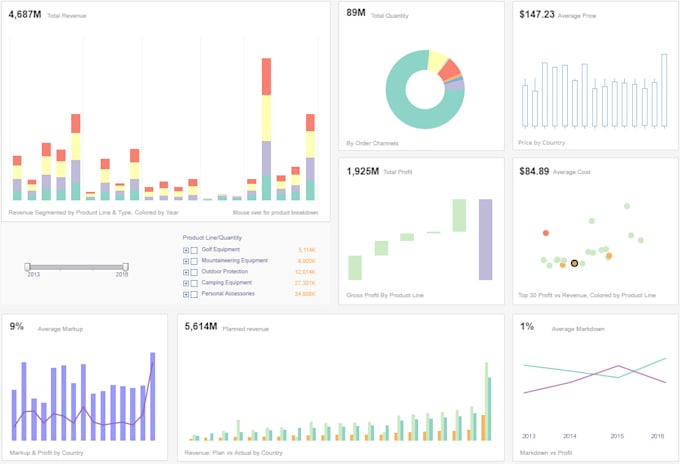The height and width of the screenshot is (464, 680).
Task: Click the black-outlined orange scatter point
Action: click(x=574, y=263)
